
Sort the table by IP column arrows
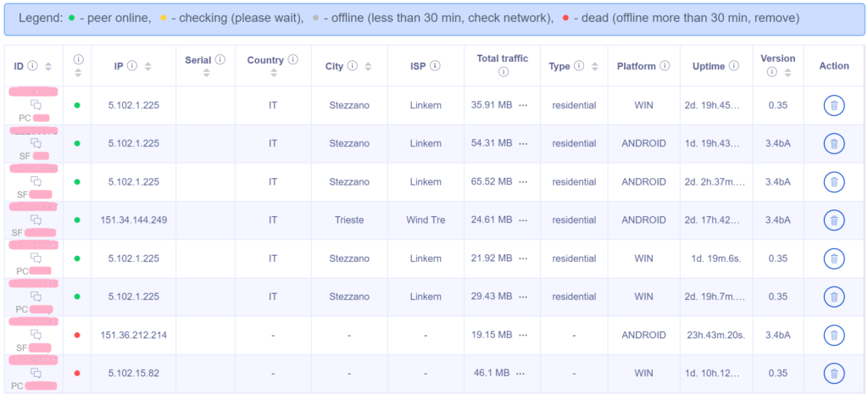(x=148, y=66)
